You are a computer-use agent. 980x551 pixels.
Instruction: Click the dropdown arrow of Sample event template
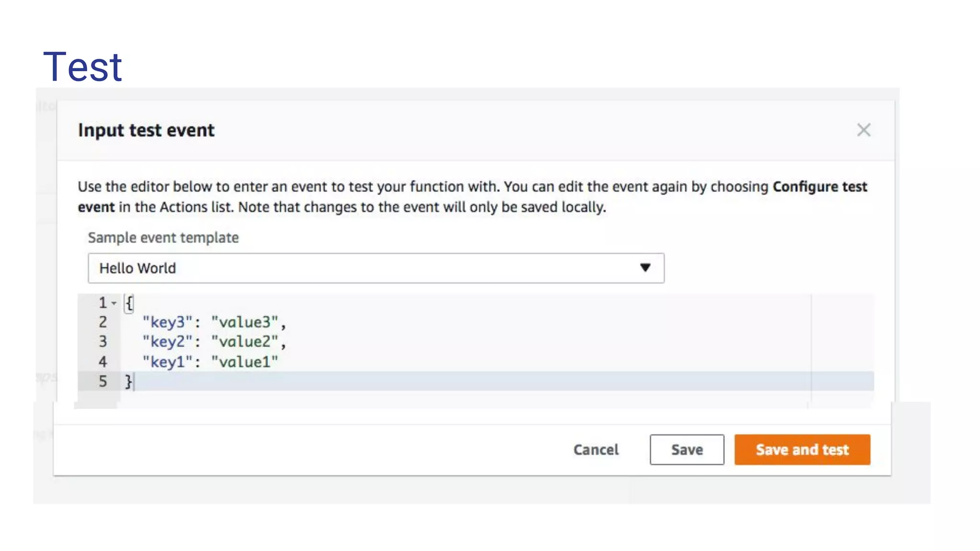pos(645,268)
